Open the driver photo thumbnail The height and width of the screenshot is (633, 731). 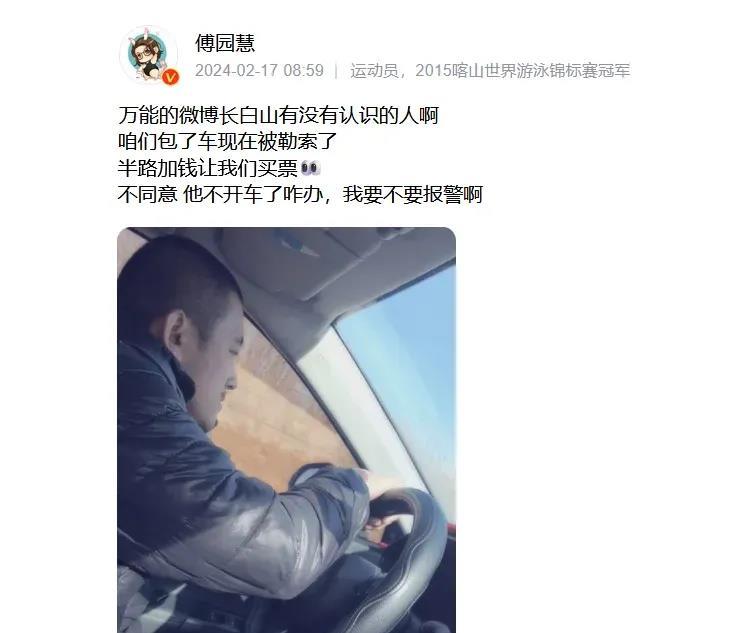tap(286, 430)
